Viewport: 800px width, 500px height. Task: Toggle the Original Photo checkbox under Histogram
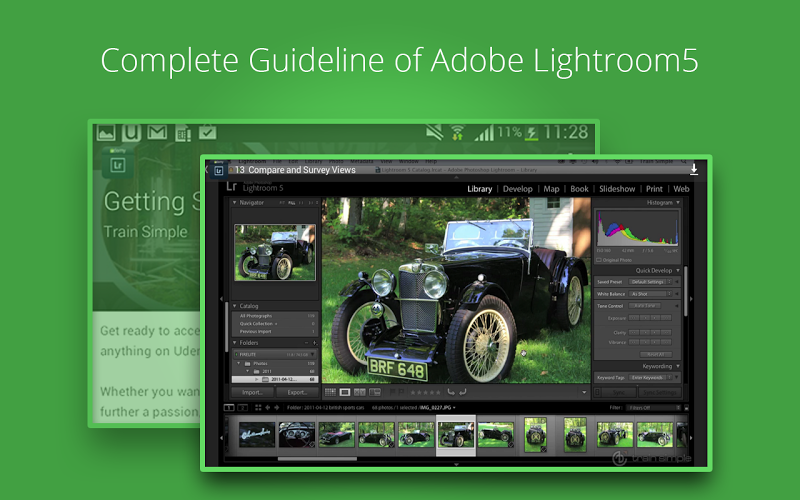point(600,259)
